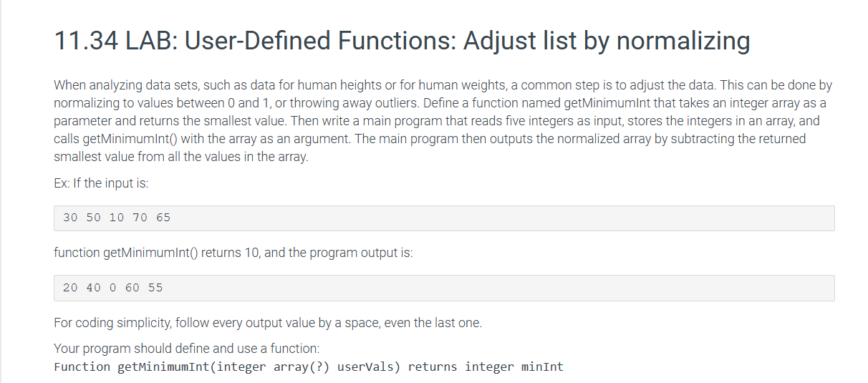868x383 pixels.
Task: Select the value 30 in the input example
Action: tap(70, 218)
